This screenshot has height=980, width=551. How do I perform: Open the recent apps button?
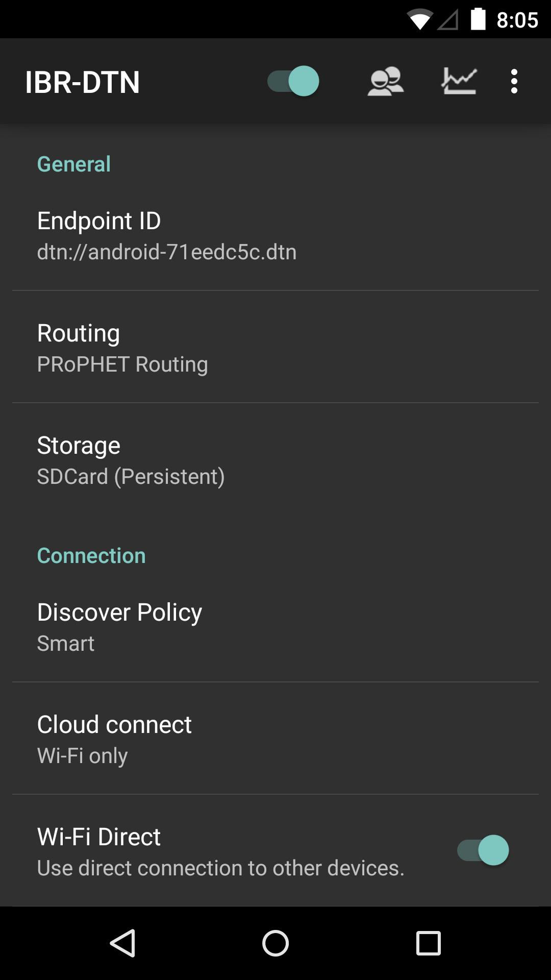(428, 943)
